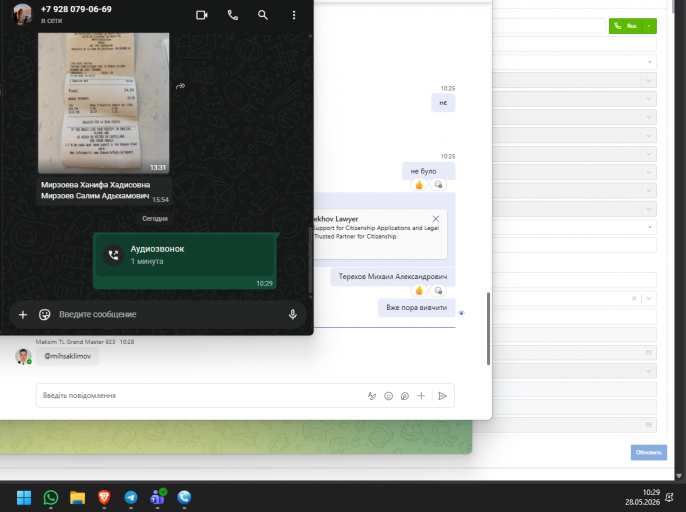This screenshot has width=686, height=512.
Task: Open the Windows Start menu
Action: click(x=24, y=498)
